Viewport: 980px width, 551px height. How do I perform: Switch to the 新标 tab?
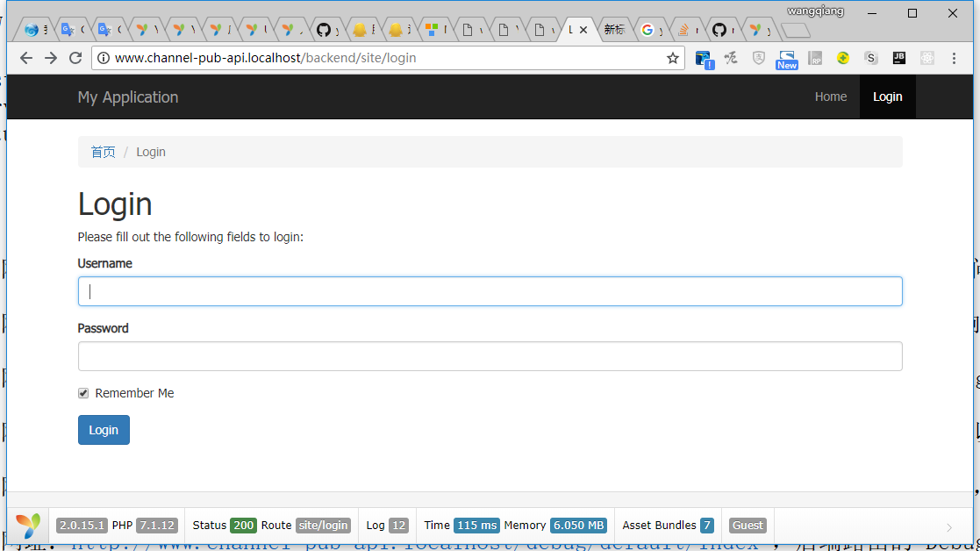[x=615, y=29]
